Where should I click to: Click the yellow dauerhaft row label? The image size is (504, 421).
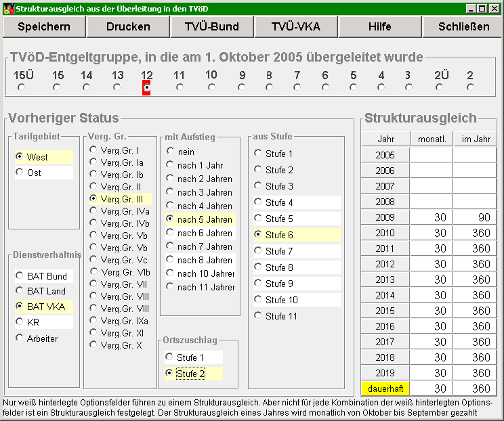pos(385,389)
